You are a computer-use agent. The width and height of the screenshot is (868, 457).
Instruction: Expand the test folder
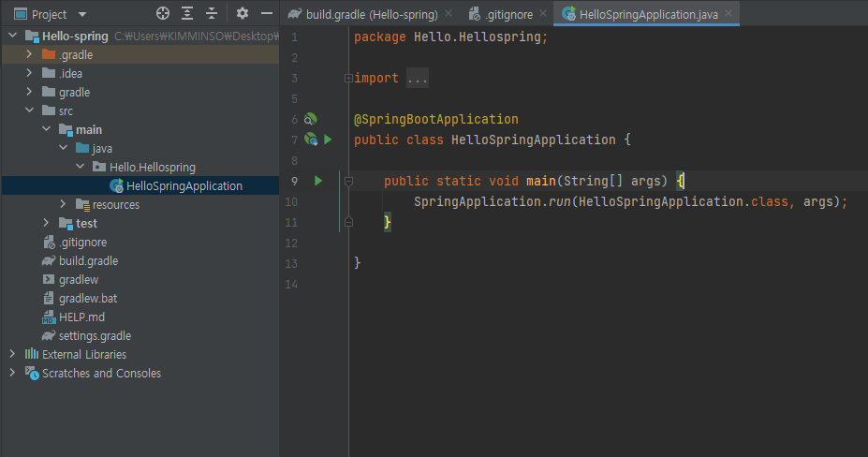pos(47,223)
